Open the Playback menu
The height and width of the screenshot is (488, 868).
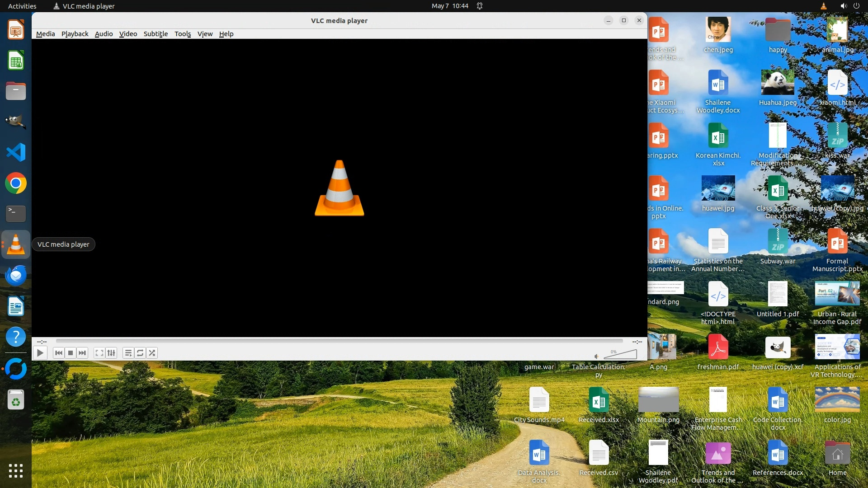coord(75,34)
